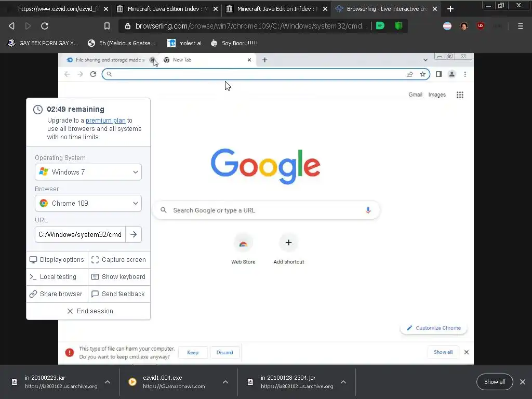The height and width of the screenshot is (399, 532).
Task: Submit the URL with arrow button
Action: point(134,234)
